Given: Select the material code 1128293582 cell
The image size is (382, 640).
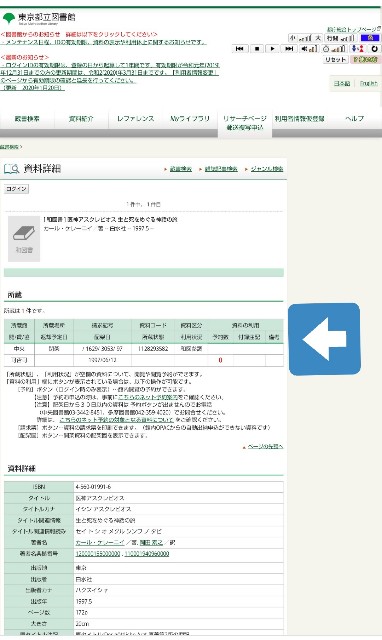Looking at the screenshot, I should point(153,349).
